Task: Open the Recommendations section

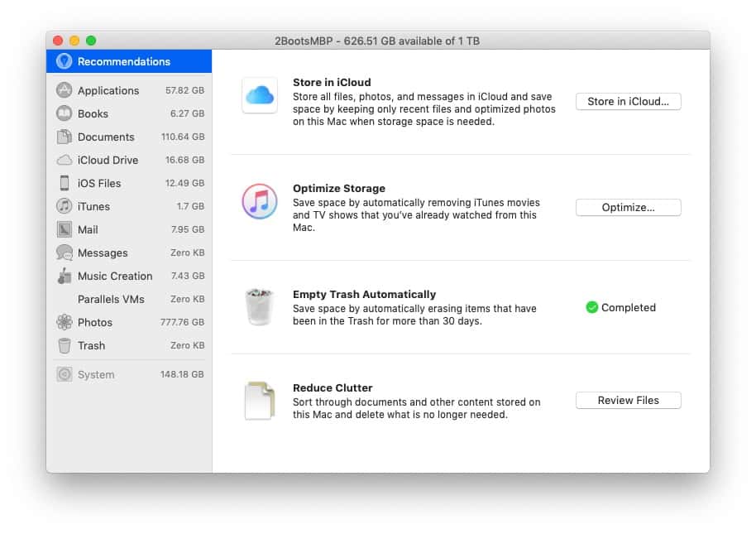Action: (124, 61)
